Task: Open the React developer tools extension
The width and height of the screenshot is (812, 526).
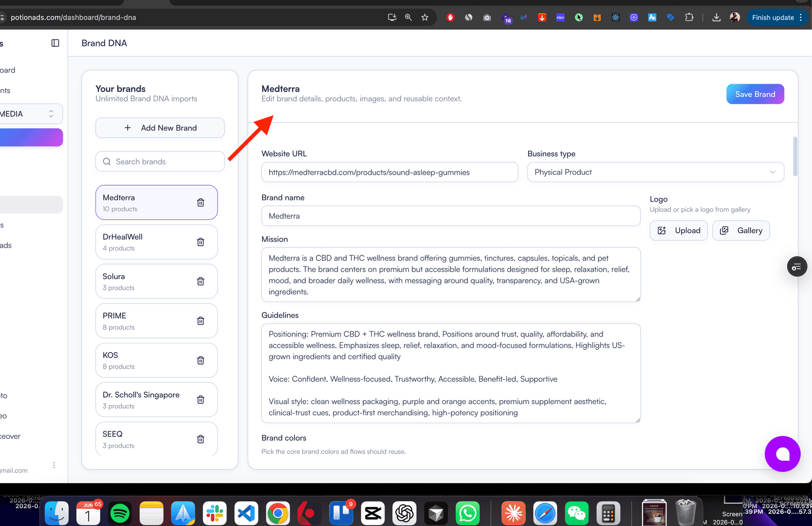Action: [615, 18]
